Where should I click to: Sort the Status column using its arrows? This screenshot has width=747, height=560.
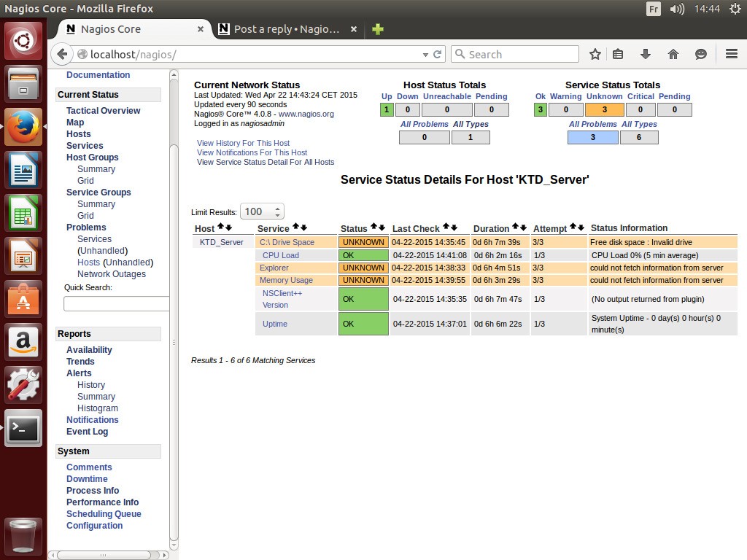(379, 228)
